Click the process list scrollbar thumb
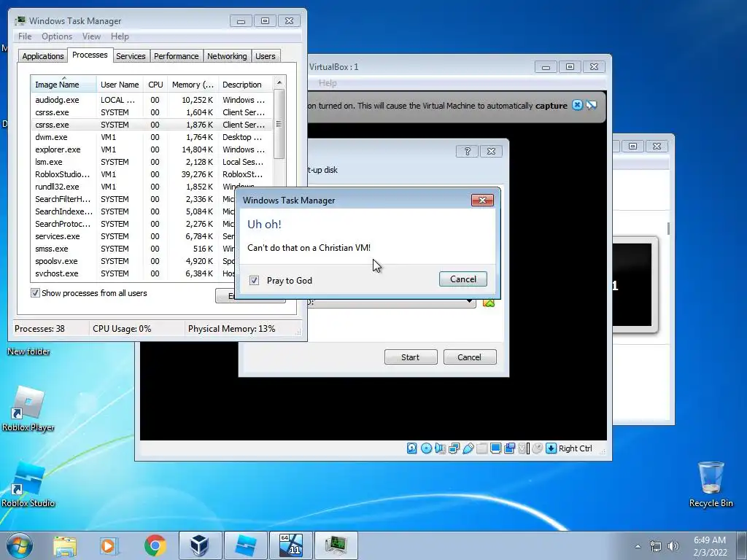Viewport: 747px width, 560px height. [279, 124]
